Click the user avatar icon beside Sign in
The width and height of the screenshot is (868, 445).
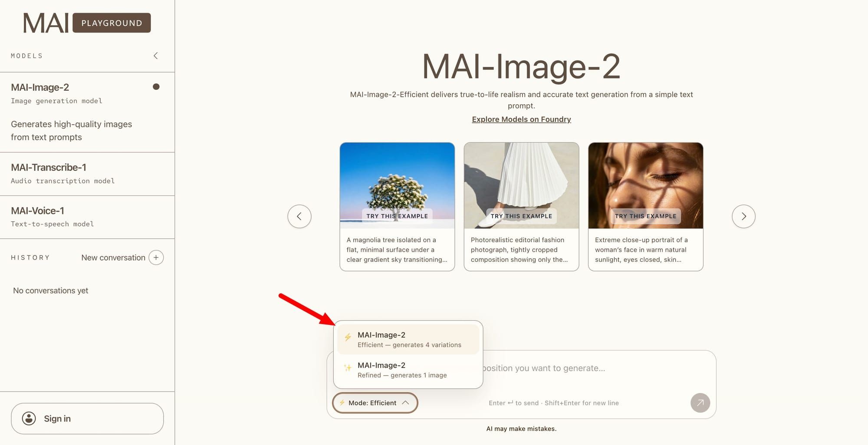(x=29, y=419)
